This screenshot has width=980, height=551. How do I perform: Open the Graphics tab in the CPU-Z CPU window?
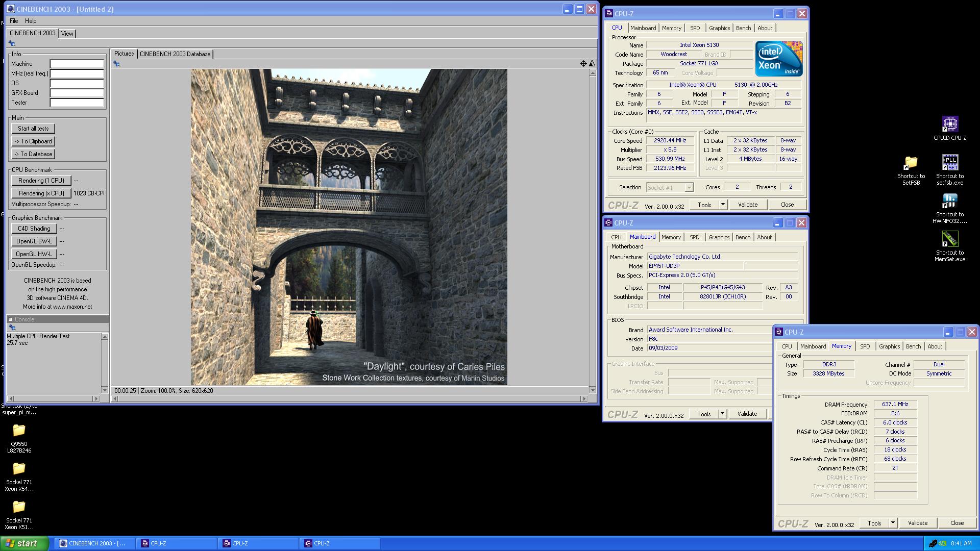pyautogui.click(x=719, y=28)
